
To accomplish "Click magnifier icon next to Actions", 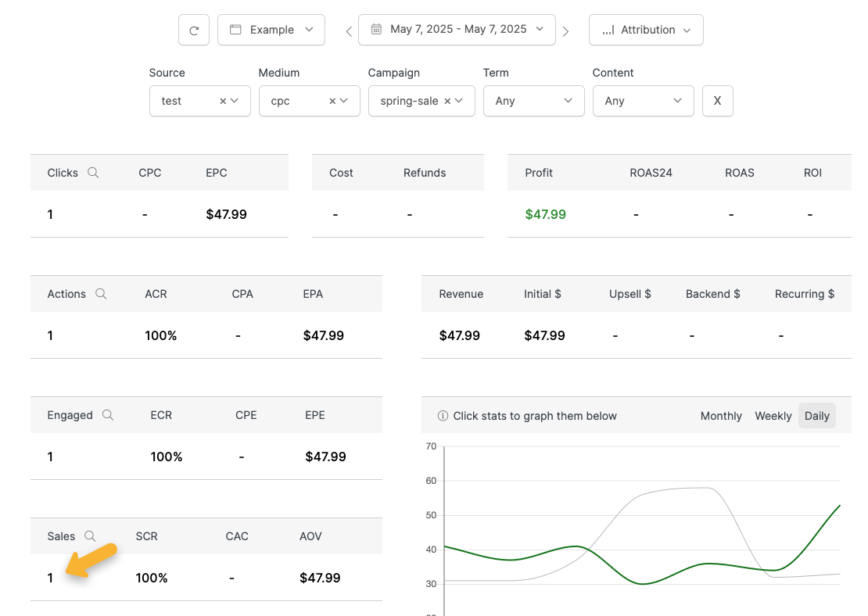I will [x=101, y=294].
